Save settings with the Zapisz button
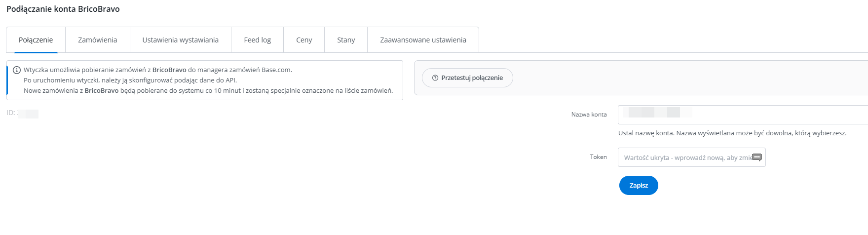Viewport: 868px width, 235px height. 639,186
